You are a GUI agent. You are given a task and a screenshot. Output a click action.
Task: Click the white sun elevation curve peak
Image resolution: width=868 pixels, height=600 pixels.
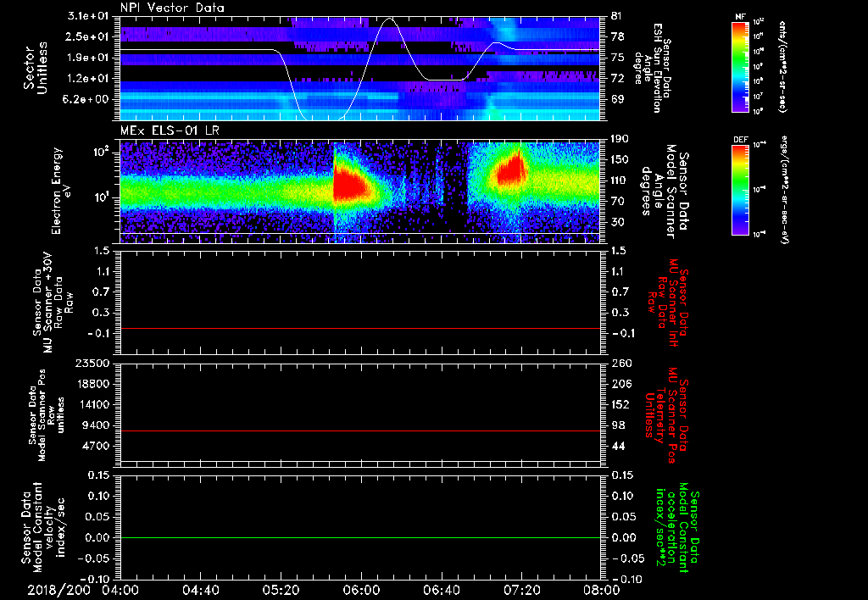point(390,19)
